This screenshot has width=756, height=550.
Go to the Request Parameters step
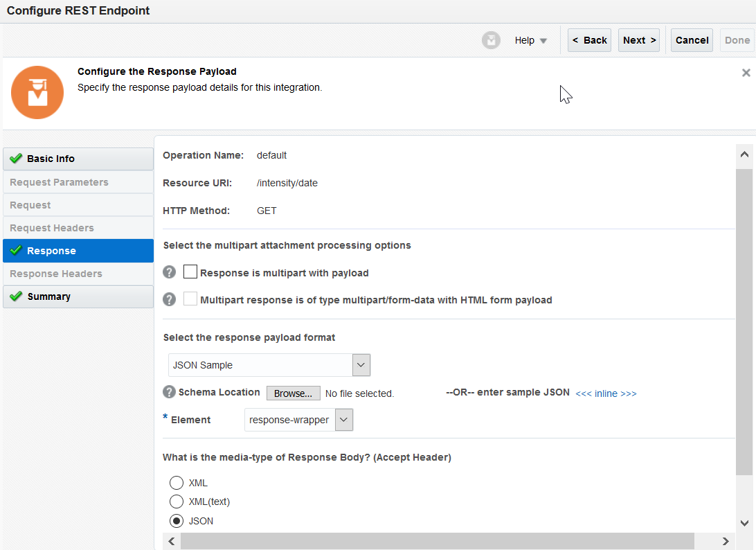point(78,182)
